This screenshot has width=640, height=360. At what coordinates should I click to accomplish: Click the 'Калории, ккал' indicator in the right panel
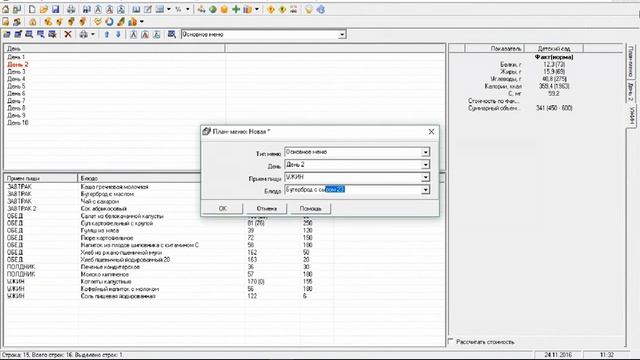tap(502, 86)
